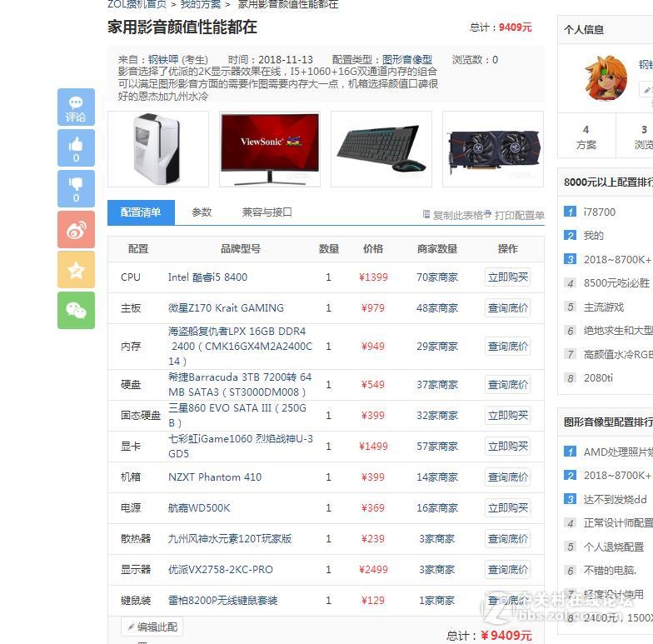Screen dimensions: 653x644
Task: Click 查询底价 for 优派VX2758 monitor
Action: (x=508, y=570)
